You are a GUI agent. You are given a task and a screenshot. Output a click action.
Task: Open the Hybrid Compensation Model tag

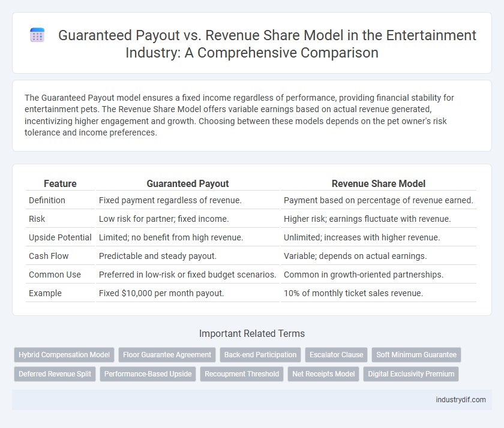(64, 355)
